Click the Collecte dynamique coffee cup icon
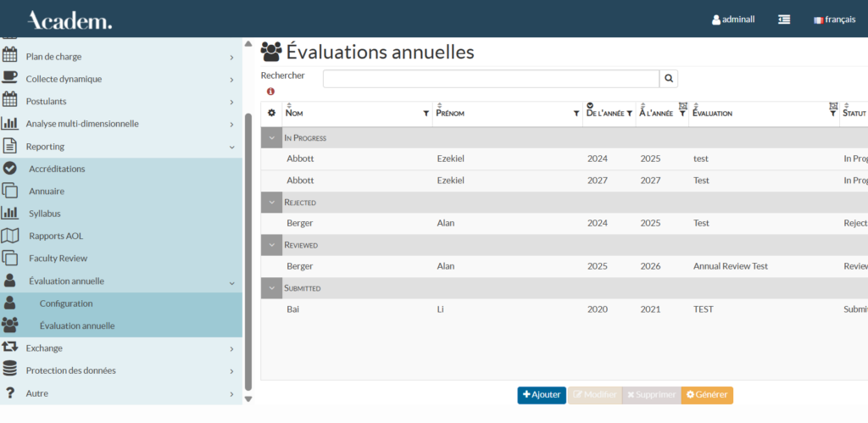The image size is (868, 423). (10, 79)
